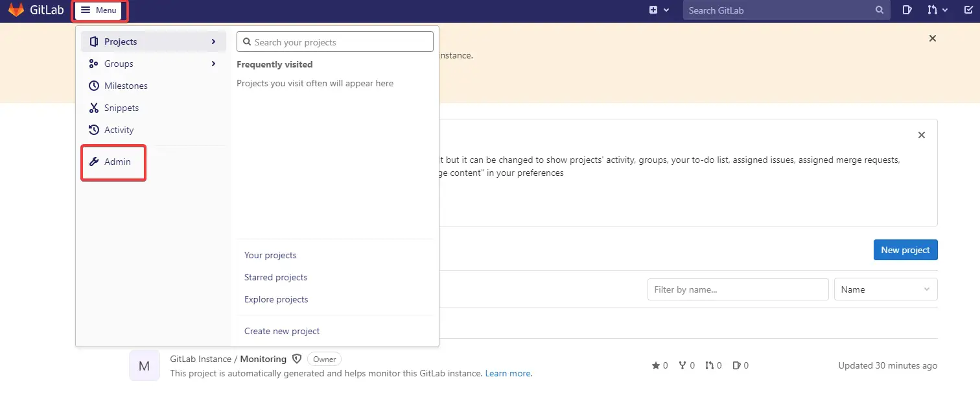The height and width of the screenshot is (414, 980).
Task: Expand the Projects submenu chevron
Action: (213, 41)
